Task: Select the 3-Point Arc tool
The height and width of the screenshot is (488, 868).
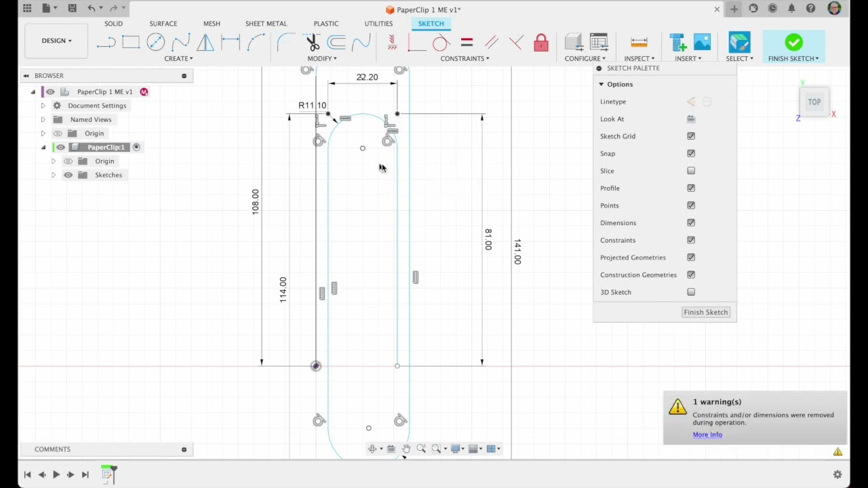Action: pyautogui.click(x=256, y=43)
